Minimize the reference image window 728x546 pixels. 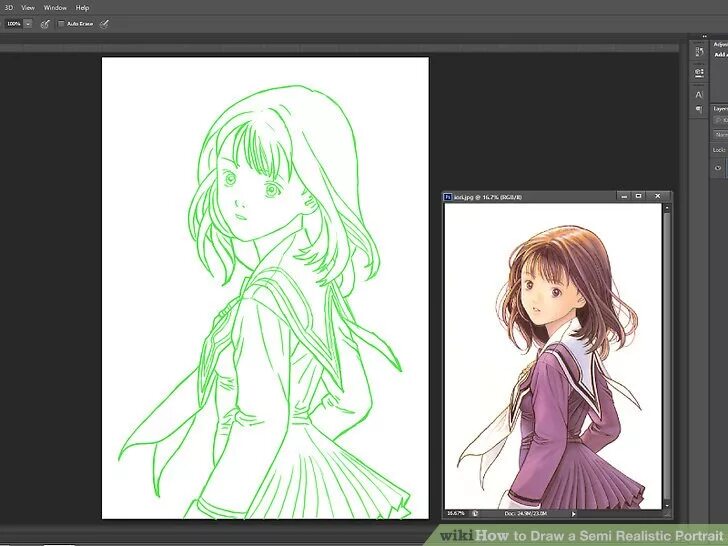624,196
